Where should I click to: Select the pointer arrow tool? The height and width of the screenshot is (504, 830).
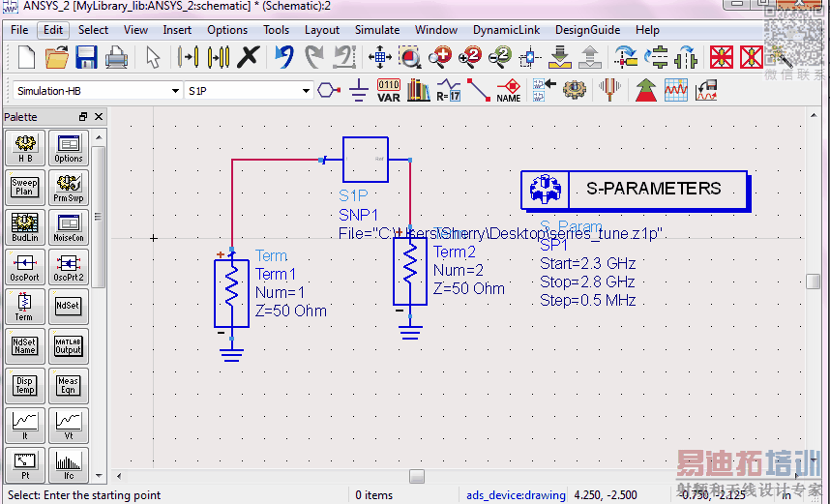(x=153, y=57)
